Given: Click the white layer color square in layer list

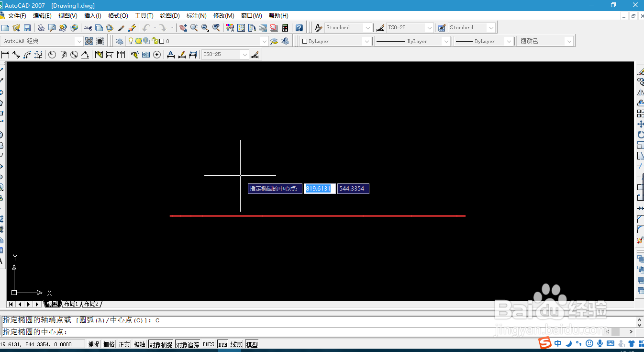Looking at the screenshot, I should 162,41.
